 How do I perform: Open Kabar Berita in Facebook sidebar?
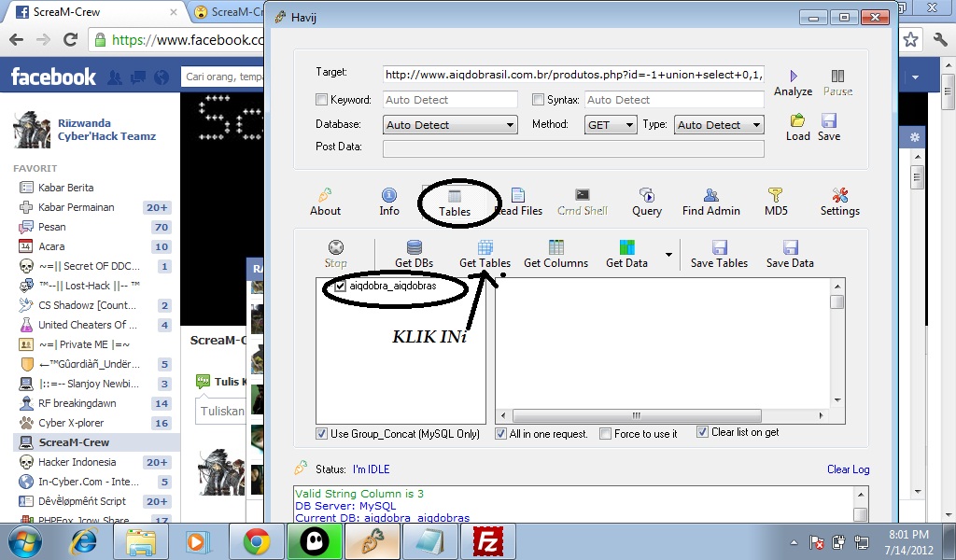66,188
